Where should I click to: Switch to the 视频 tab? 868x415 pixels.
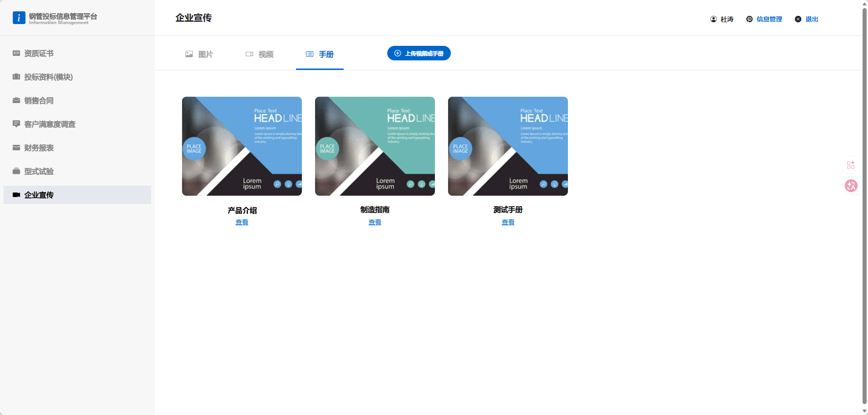click(260, 54)
